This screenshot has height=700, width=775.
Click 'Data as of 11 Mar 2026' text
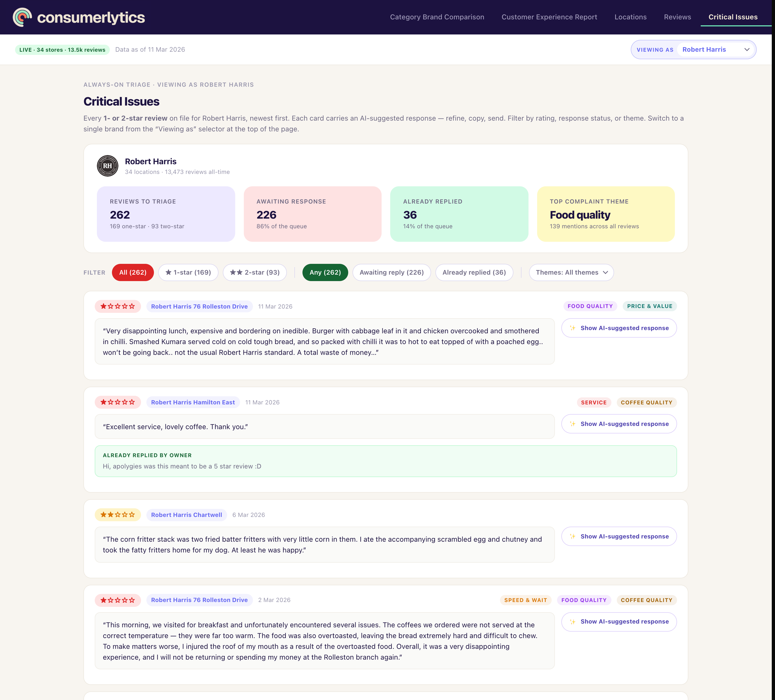point(150,50)
